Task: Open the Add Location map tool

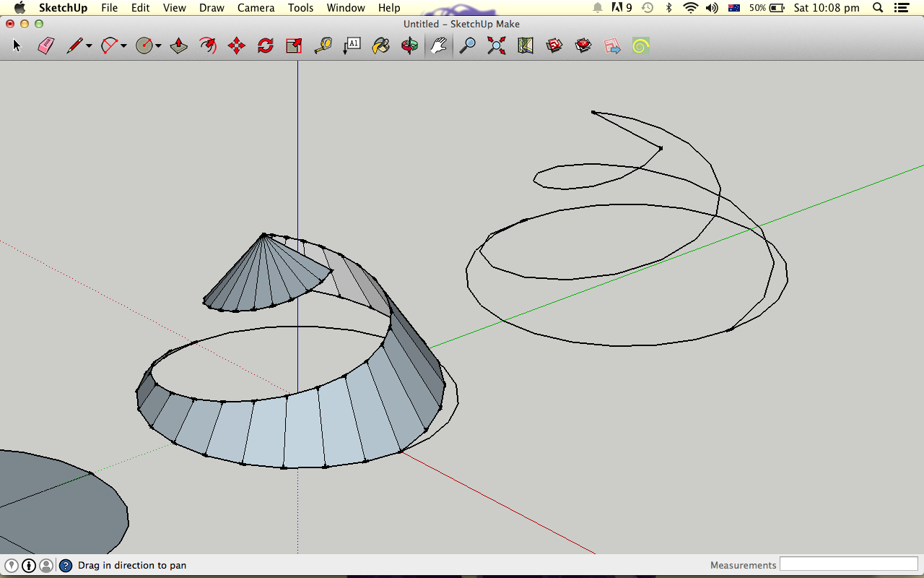Action: click(x=526, y=46)
